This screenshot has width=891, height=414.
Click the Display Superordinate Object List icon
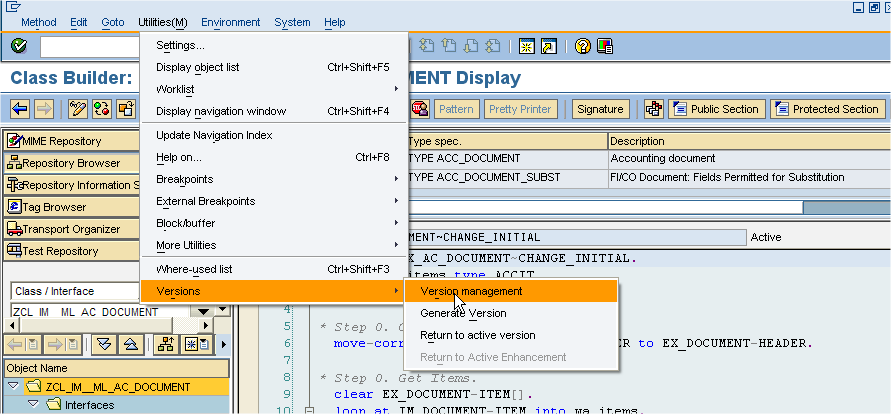click(166, 344)
